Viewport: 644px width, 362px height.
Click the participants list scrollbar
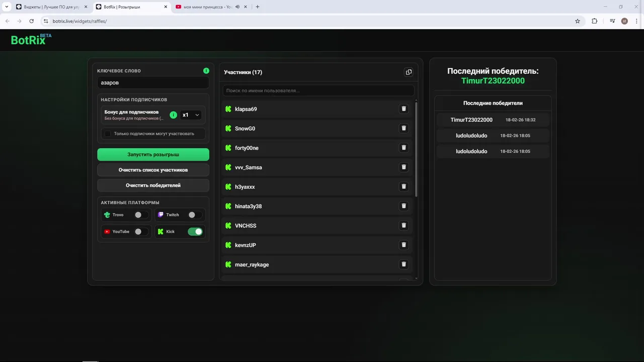tap(416, 149)
